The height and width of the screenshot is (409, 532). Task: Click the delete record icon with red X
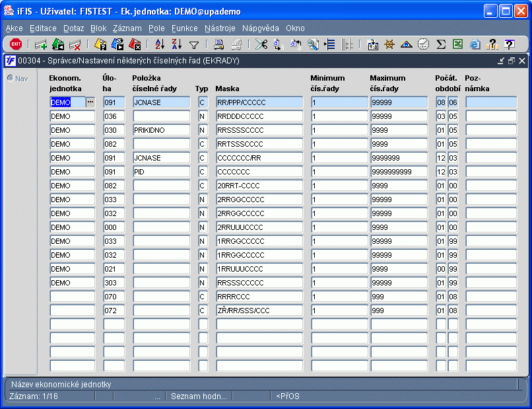coord(75,44)
